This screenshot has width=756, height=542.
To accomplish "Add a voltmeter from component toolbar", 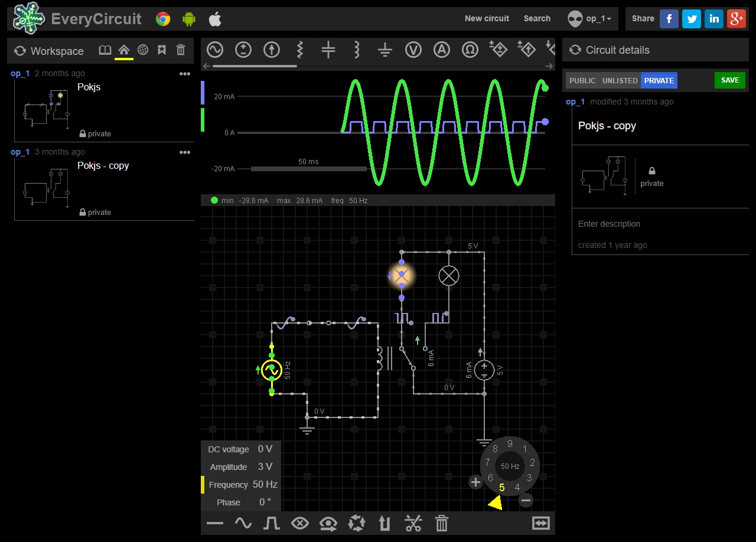I will [x=413, y=50].
